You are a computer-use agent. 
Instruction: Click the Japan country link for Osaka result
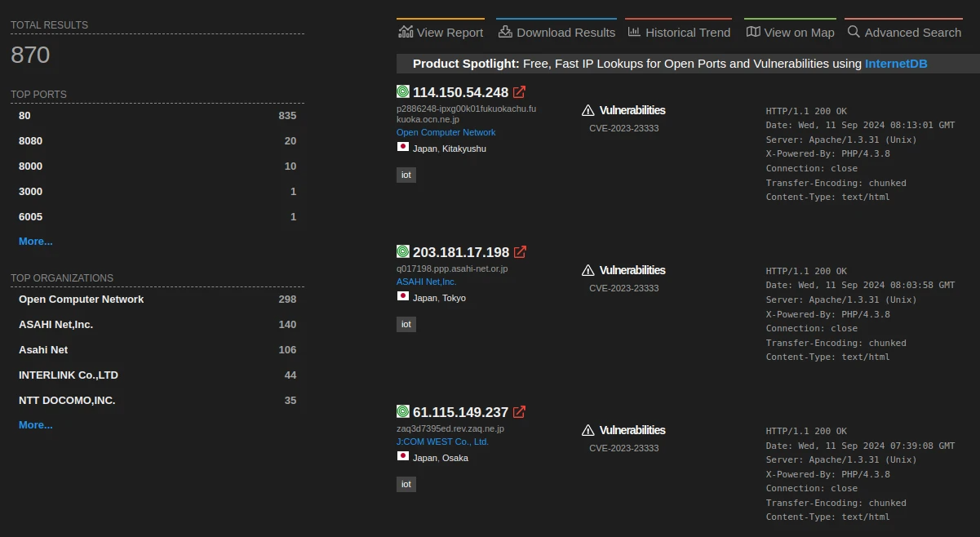(x=425, y=458)
